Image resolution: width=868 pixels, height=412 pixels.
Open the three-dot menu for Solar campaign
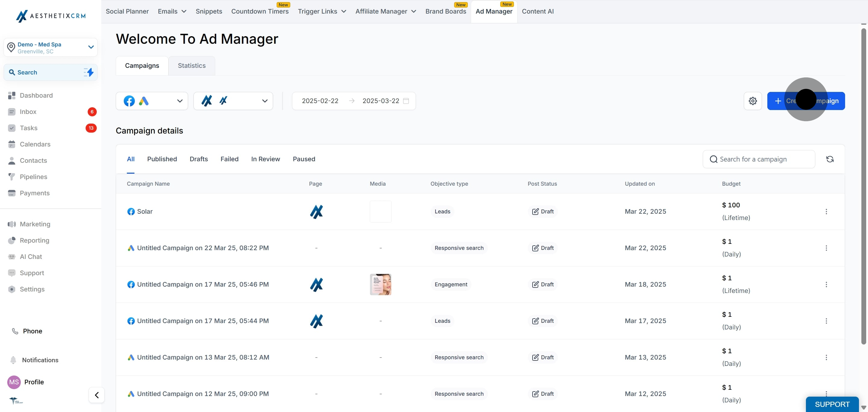click(x=826, y=212)
